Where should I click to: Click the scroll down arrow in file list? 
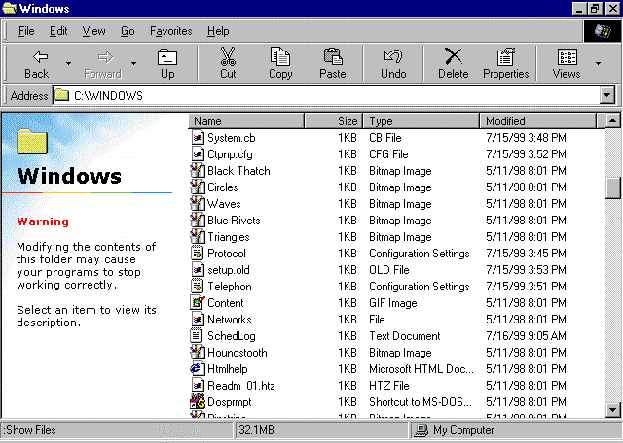point(613,409)
